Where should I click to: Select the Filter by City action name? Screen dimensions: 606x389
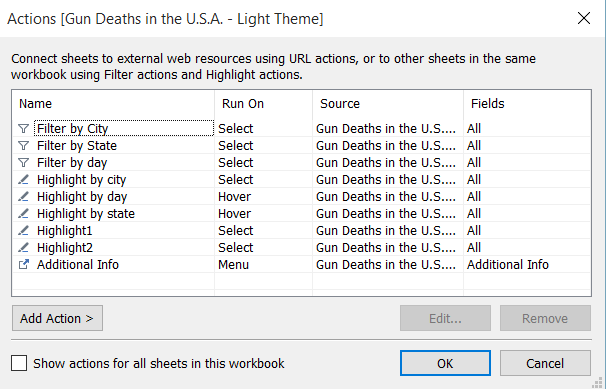(x=73, y=129)
